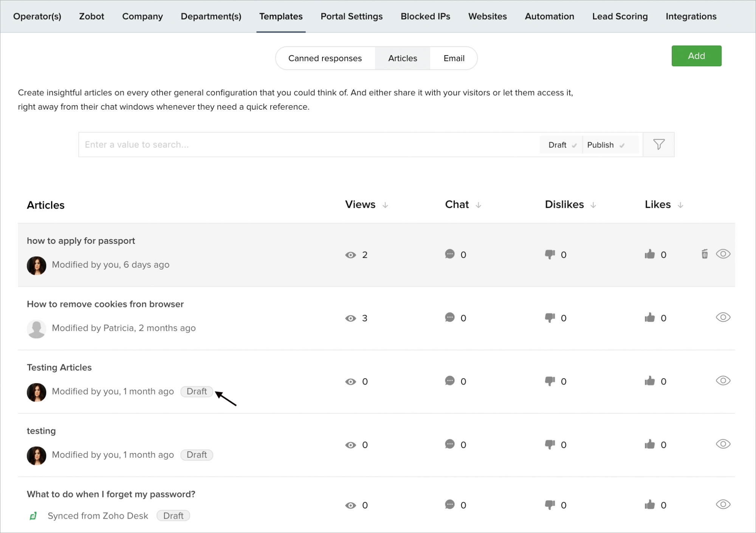Delete the passport article via trash icon
The height and width of the screenshot is (533, 756).
click(x=704, y=254)
